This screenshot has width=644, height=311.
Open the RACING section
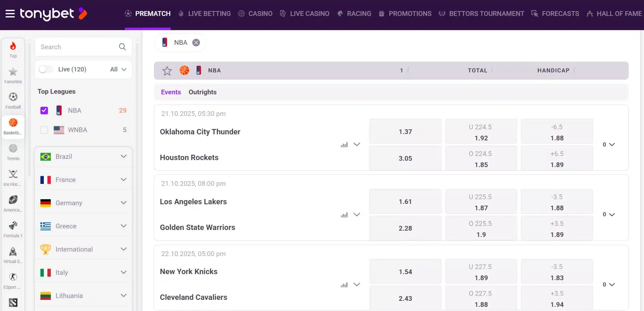[354, 14]
